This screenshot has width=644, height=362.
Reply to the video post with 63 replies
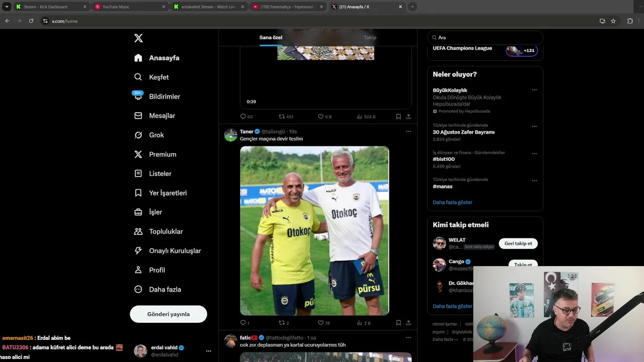click(x=246, y=117)
